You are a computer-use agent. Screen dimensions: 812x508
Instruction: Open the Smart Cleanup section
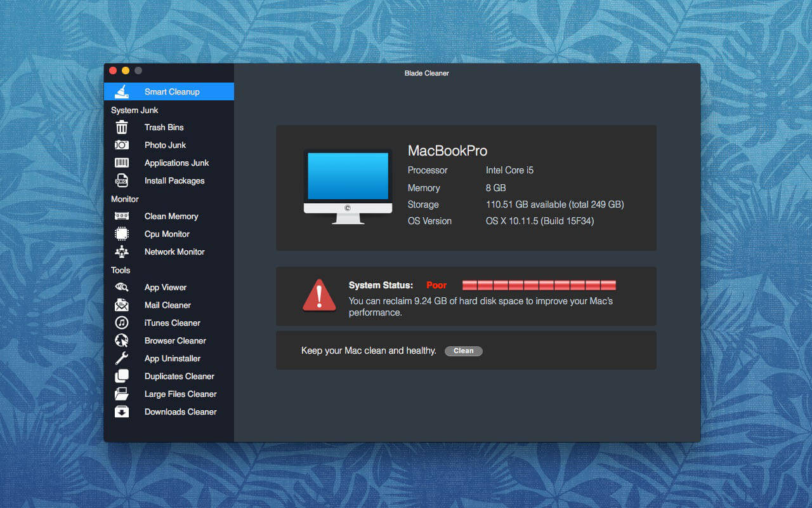pyautogui.click(x=169, y=91)
